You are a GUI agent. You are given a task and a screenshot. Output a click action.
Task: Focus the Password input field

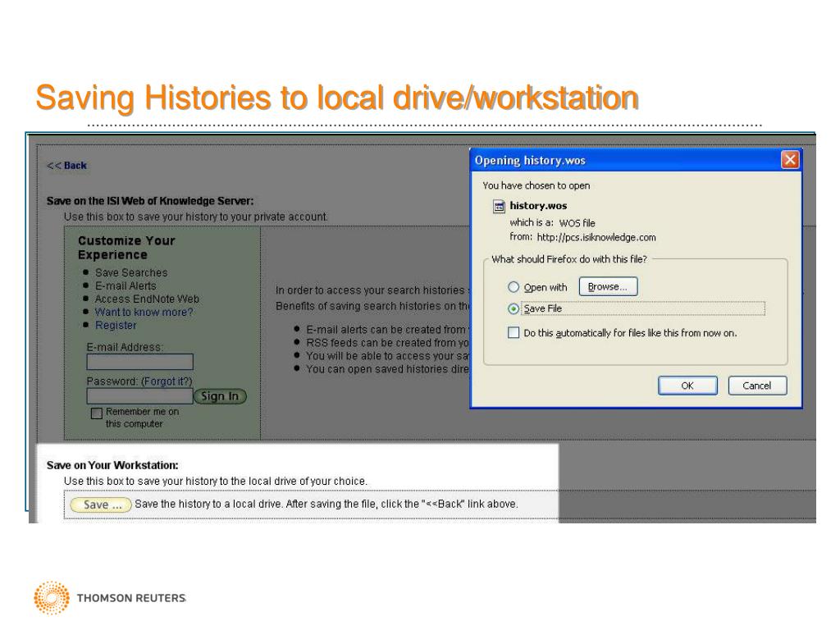[x=139, y=396]
